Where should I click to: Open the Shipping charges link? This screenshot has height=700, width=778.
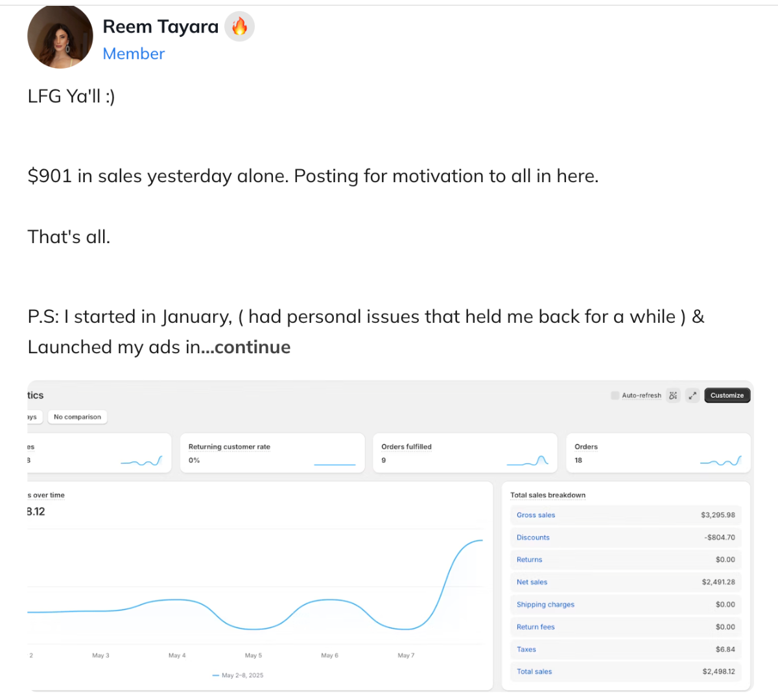[x=545, y=605]
